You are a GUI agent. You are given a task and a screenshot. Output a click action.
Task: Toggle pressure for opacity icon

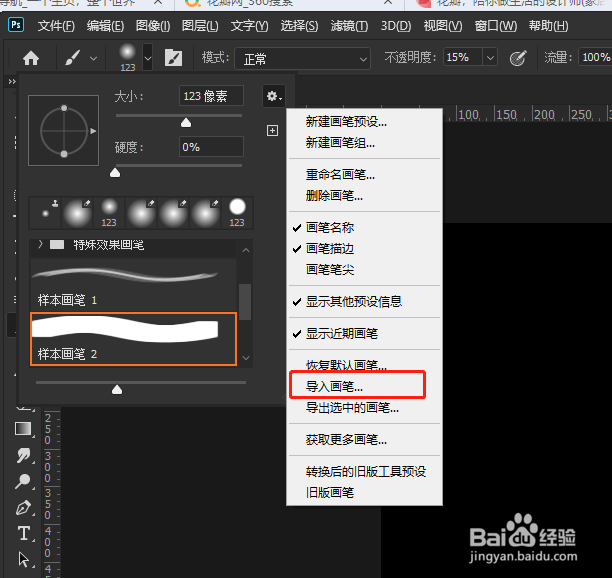[518, 58]
